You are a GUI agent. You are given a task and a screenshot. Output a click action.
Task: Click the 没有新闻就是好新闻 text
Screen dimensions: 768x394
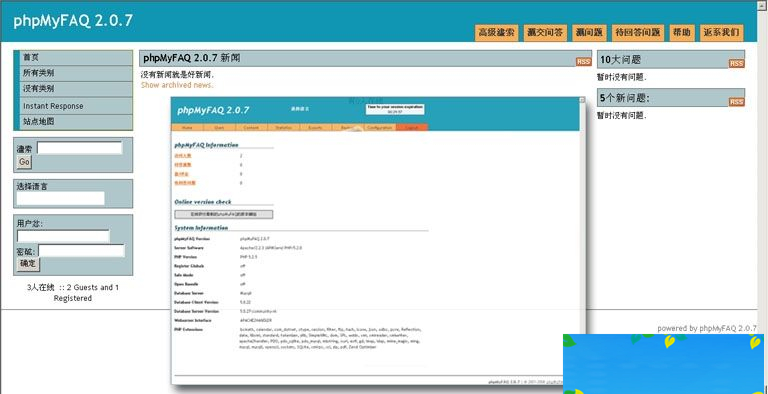pos(177,75)
